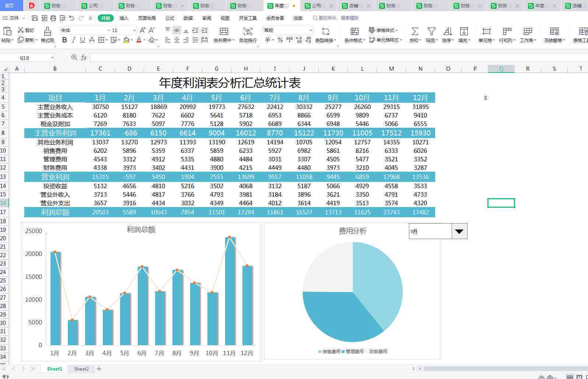
Task: Toggle top vertical alignment
Action: click(168, 30)
